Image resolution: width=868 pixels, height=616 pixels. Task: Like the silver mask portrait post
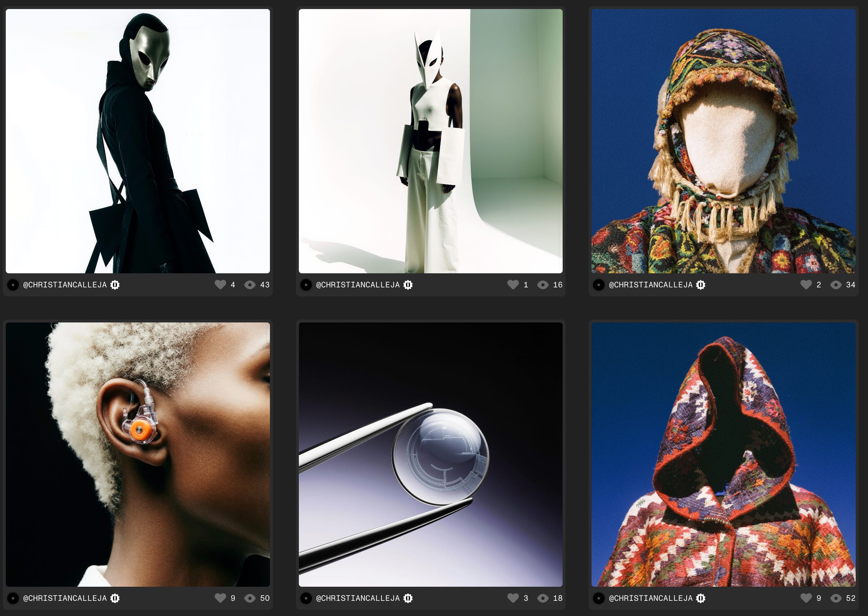220,285
